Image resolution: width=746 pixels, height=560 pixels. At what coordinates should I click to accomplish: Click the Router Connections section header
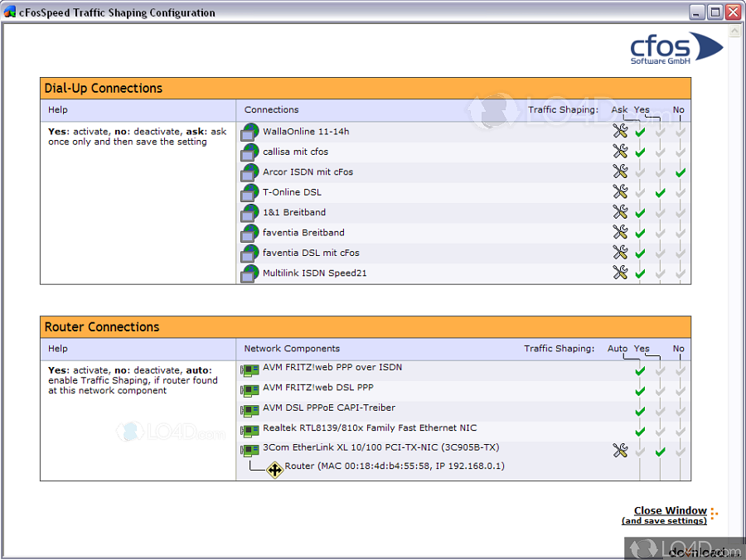(x=366, y=327)
